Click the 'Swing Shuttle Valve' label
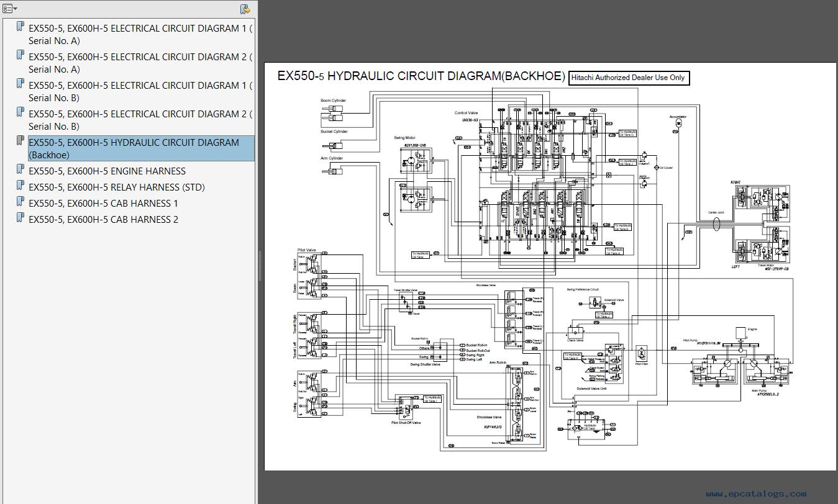The width and height of the screenshot is (838, 504). 425,364
